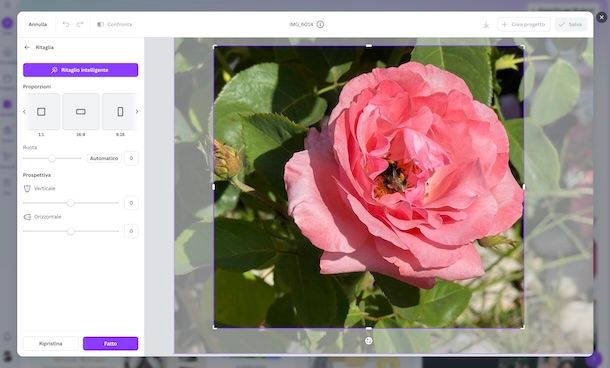610x368 pixels.
Task: Click the Ruota value input field
Action: pos(131,158)
